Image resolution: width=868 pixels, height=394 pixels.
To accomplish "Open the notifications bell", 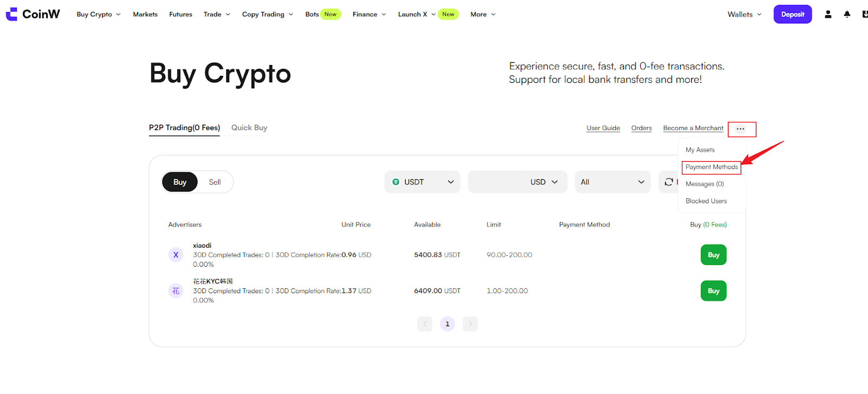I will point(847,15).
